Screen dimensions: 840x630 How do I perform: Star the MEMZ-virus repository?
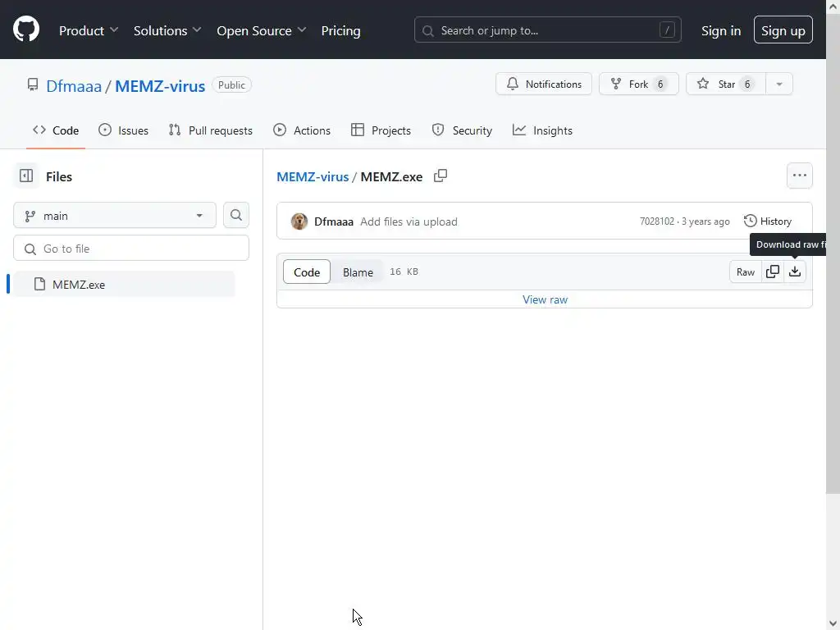tap(726, 84)
